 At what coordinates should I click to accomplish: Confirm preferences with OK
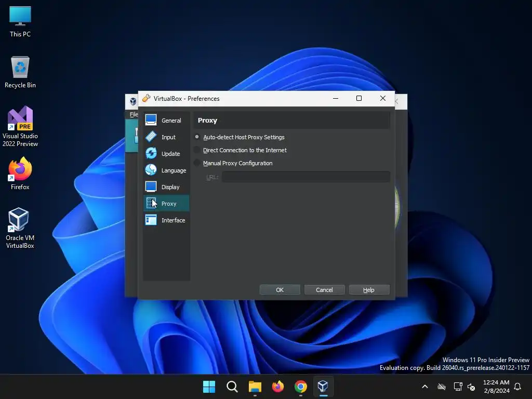point(280,290)
